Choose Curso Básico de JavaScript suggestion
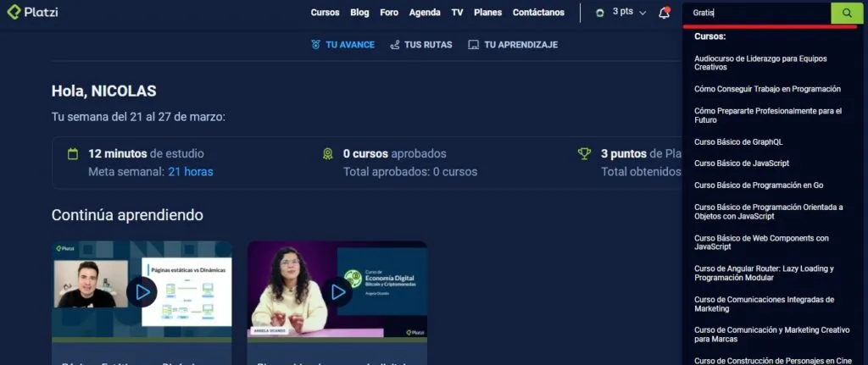Viewport: 868px width, 365px height. click(x=742, y=163)
